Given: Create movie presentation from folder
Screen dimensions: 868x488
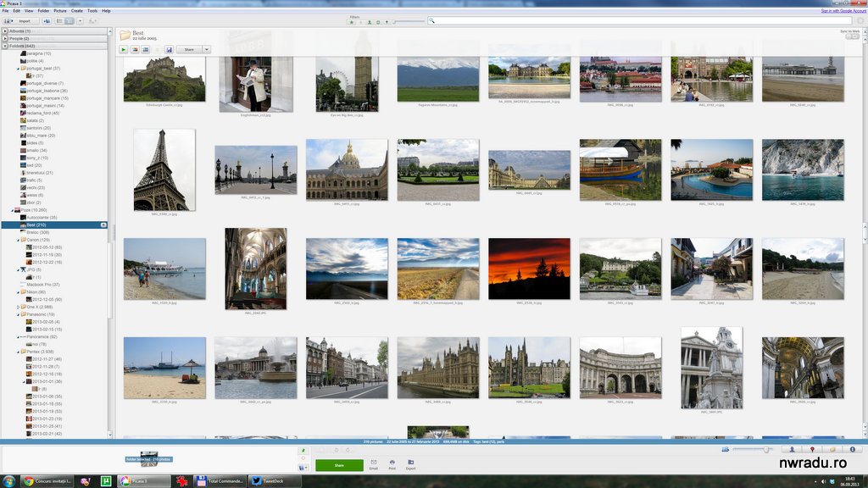Looking at the screenshot, I should (x=146, y=49).
